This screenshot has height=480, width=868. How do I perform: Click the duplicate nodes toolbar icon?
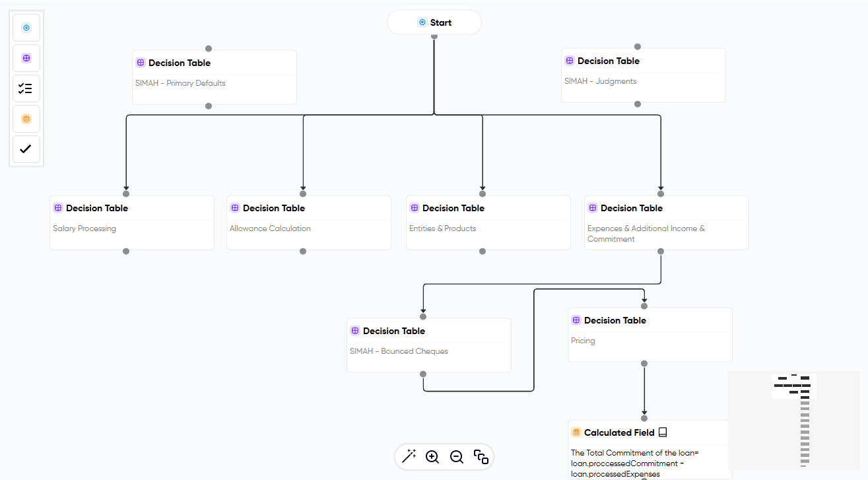tap(481, 456)
